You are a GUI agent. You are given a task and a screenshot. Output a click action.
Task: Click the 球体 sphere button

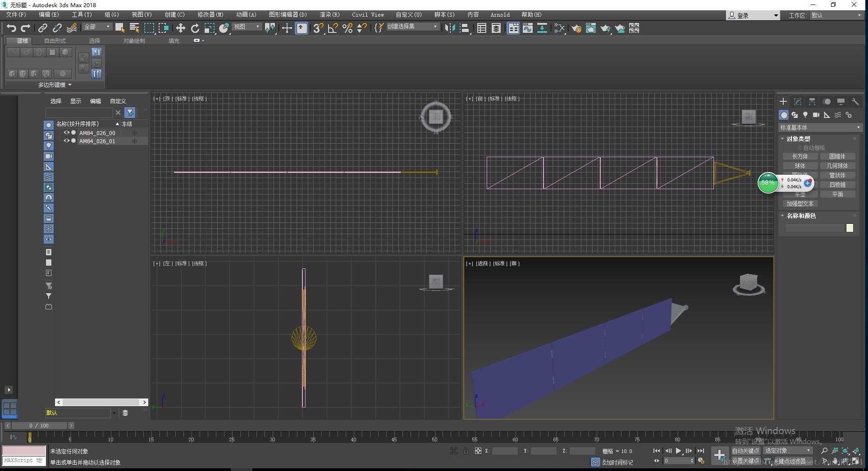(x=800, y=166)
